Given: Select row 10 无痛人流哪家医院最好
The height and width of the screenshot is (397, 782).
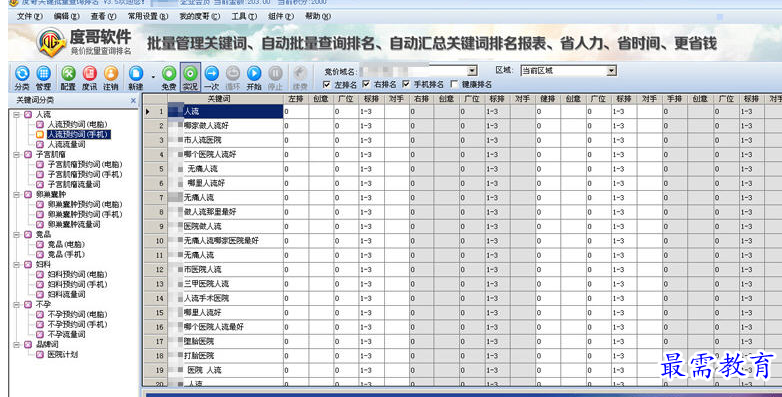Looking at the screenshot, I should pyautogui.click(x=225, y=240).
